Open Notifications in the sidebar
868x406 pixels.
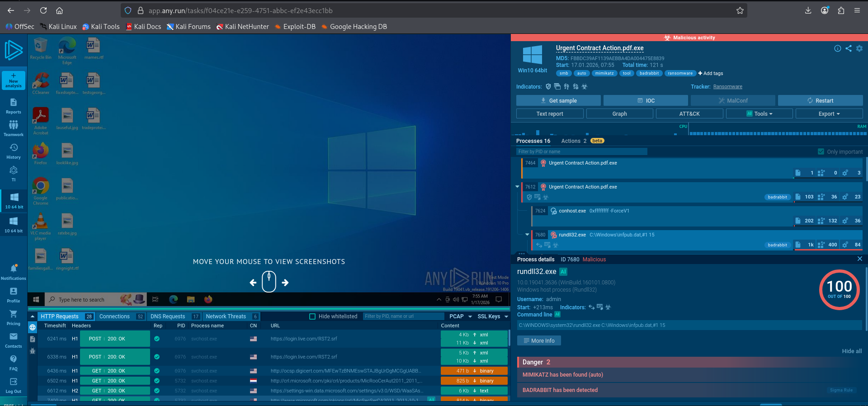click(x=14, y=272)
